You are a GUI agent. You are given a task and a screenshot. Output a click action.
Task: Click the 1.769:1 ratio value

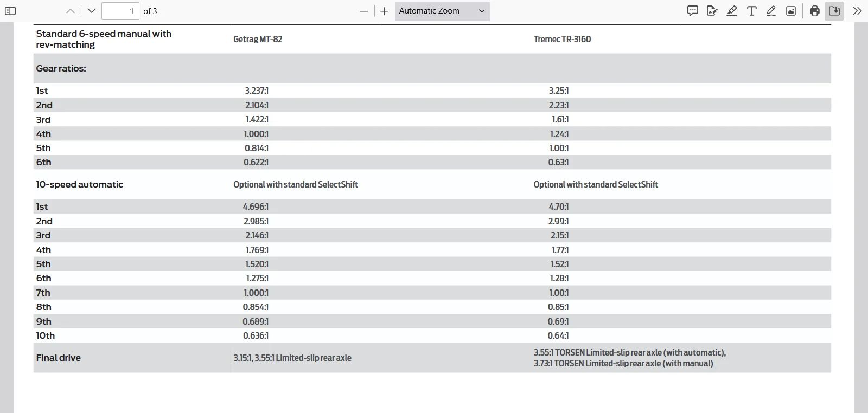(257, 250)
